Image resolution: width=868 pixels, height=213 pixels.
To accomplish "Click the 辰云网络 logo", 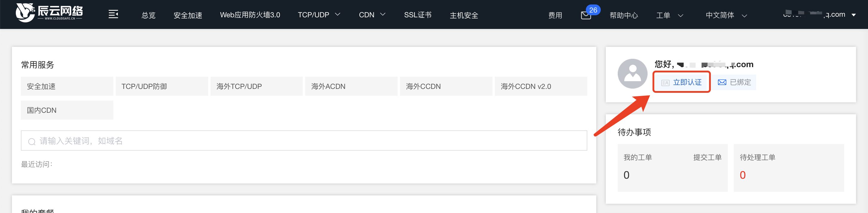I will (50, 13).
